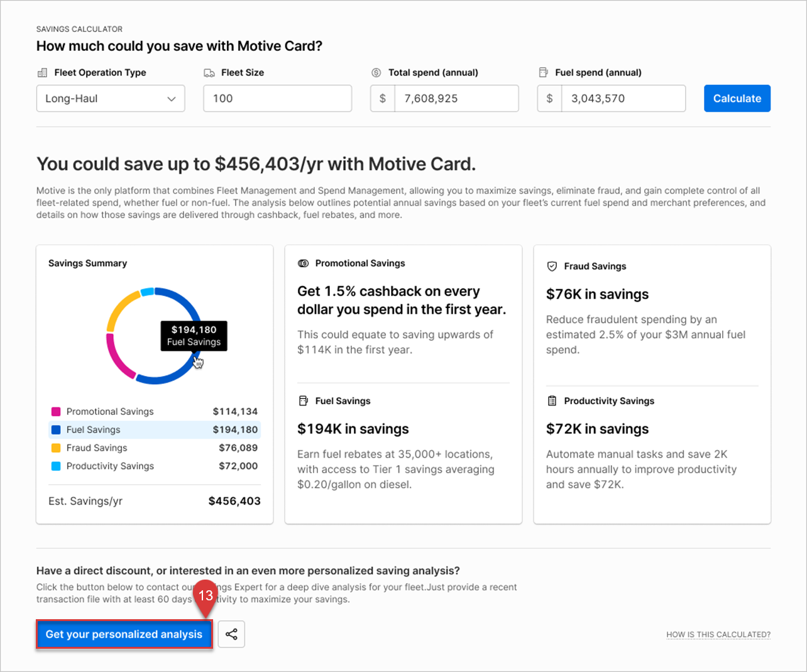This screenshot has width=807, height=672.
Task: Focus the Fuel spend annual input field
Action: coord(622,99)
